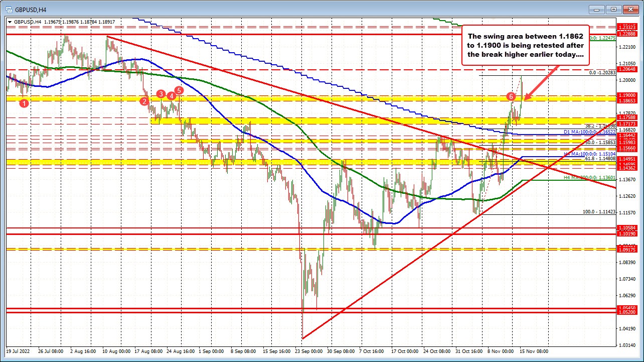
Task: Click the 23 Sep 00:00 date label
Action: (x=309, y=352)
